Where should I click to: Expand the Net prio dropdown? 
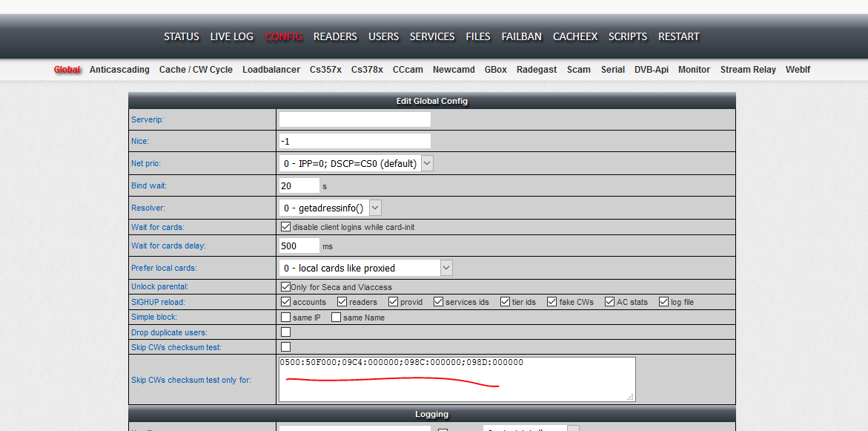[x=356, y=163]
